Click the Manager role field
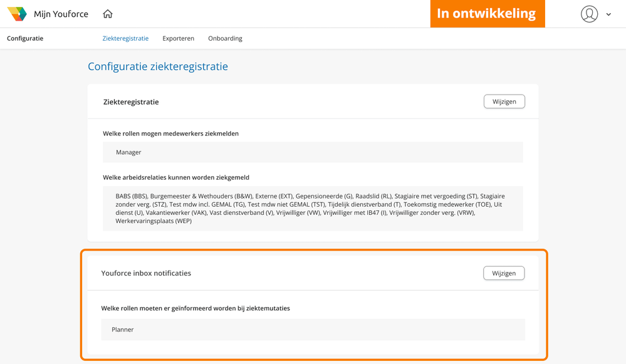Image resolution: width=626 pixels, height=364 pixels. pyautogui.click(x=313, y=152)
